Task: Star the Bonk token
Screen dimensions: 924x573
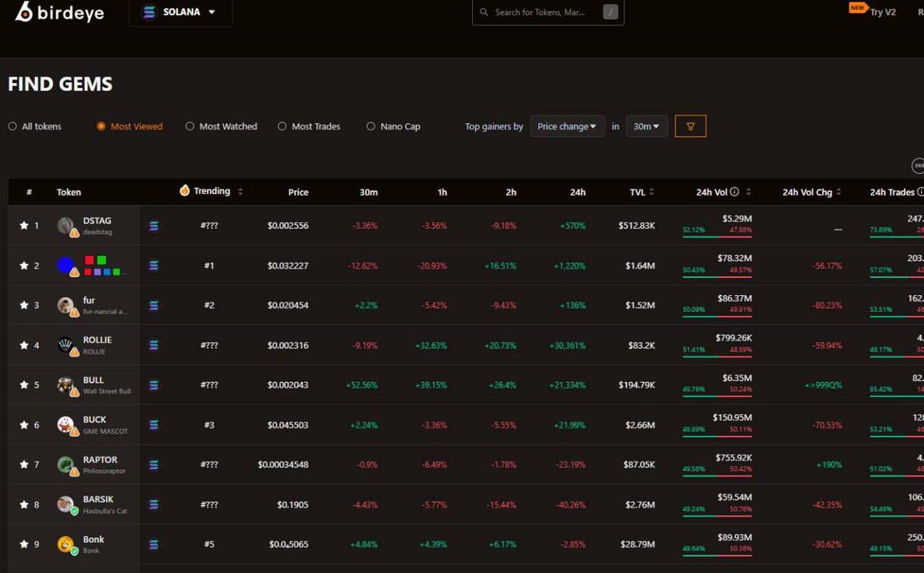Action: [x=24, y=545]
